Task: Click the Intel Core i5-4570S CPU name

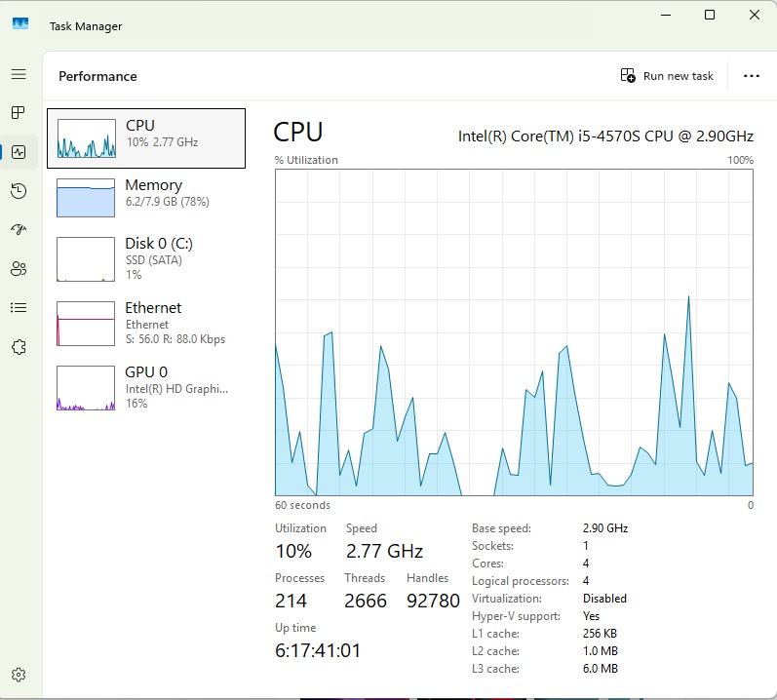Action: coord(605,136)
